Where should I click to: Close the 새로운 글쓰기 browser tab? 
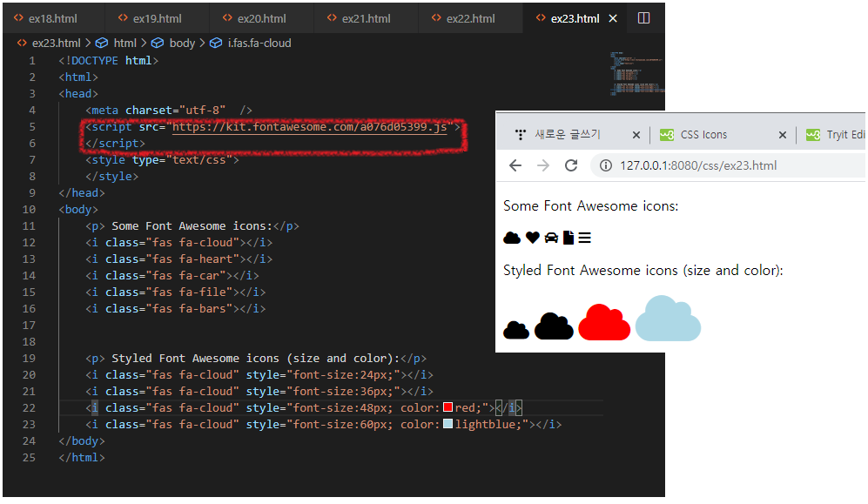pos(636,134)
